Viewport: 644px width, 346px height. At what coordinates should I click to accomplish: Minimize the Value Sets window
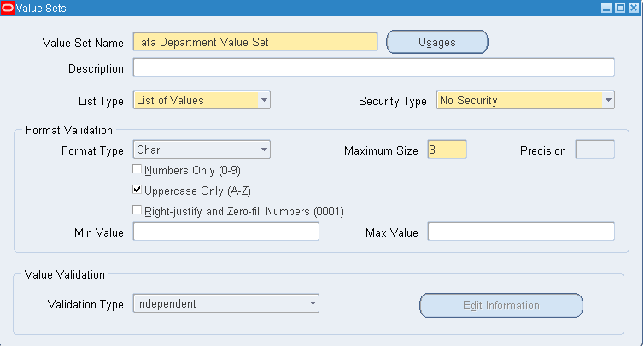606,8
